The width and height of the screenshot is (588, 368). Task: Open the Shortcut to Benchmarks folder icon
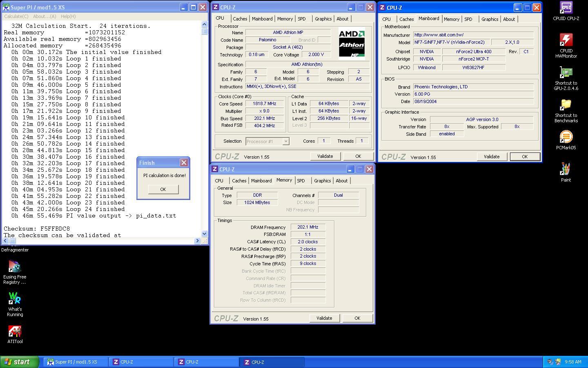coord(566,110)
